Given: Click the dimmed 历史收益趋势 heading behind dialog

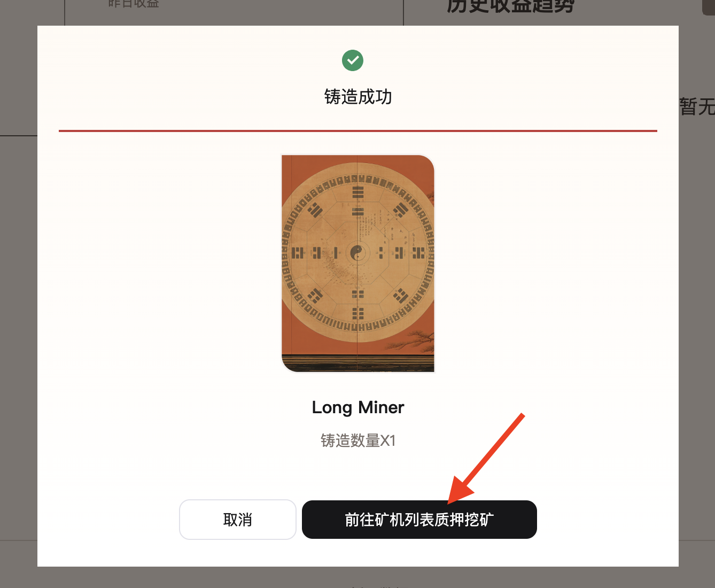Looking at the screenshot, I should point(510,6).
